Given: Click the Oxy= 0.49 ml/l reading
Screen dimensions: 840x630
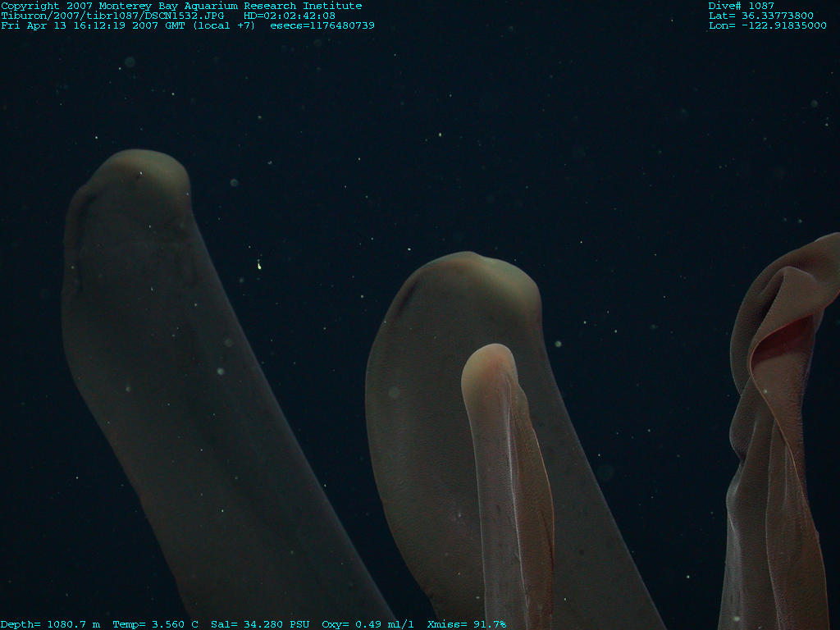Looking at the screenshot, I should 367,624.
